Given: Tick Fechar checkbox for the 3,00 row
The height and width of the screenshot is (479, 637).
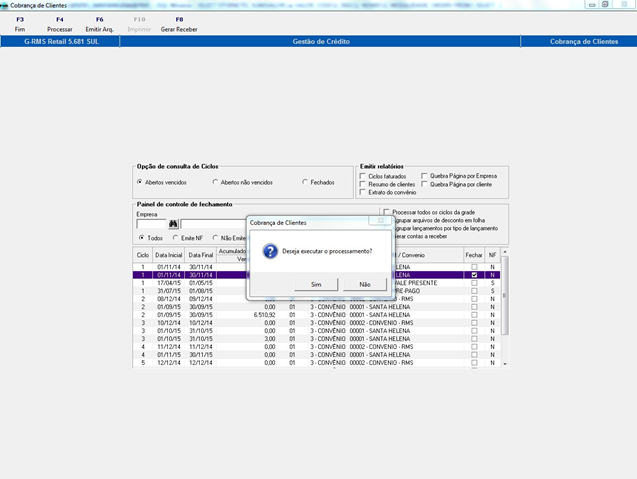Looking at the screenshot, I should [x=474, y=339].
